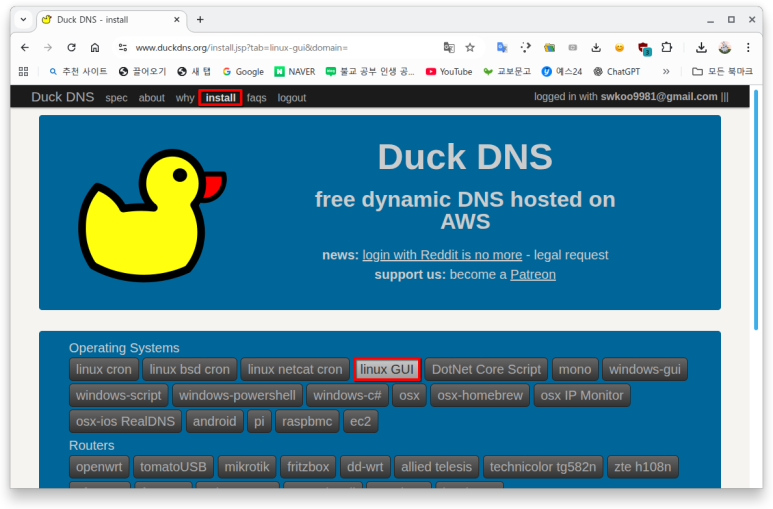773x509 pixels.
Task: Select the ec2 button
Action: (x=360, y=422)
